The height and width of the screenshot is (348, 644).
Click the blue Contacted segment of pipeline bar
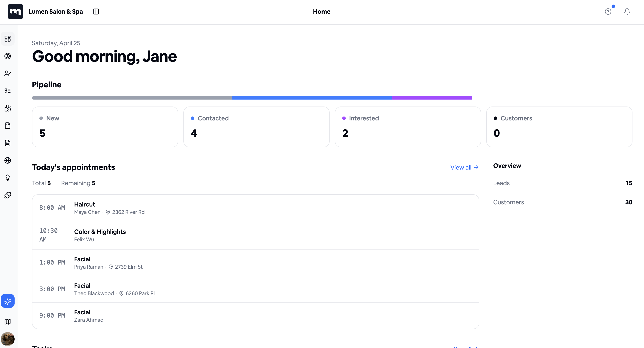click(312, 98)
